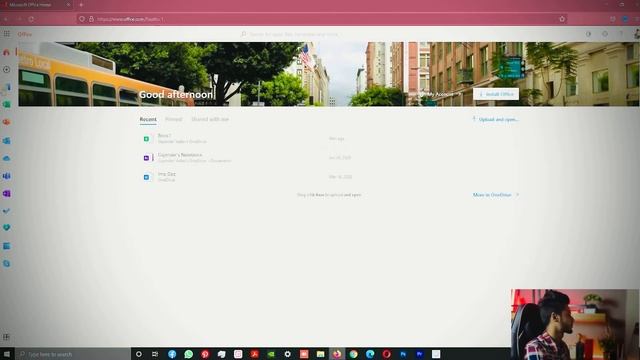Open Task View on the taskbar
The width and height of the screenshot is (640, 360).
(x=155, y=354)
